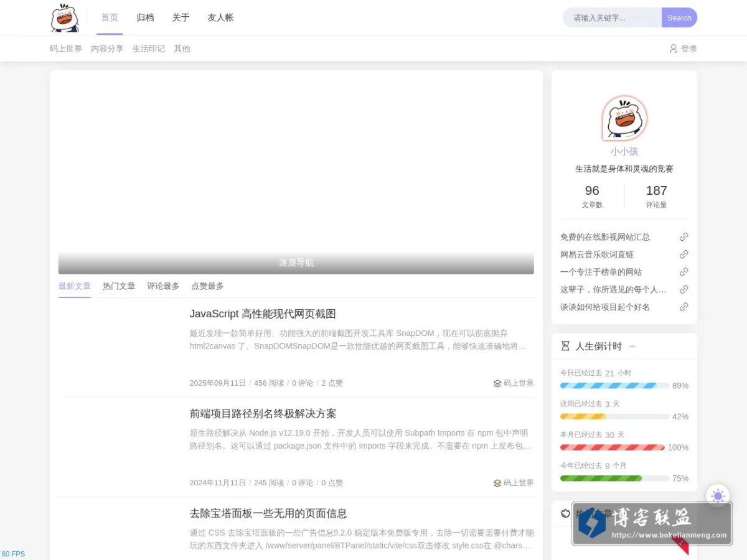Click the category icon on the 2024年11月11日 post
747x560 pixels.
pos(497,483)
